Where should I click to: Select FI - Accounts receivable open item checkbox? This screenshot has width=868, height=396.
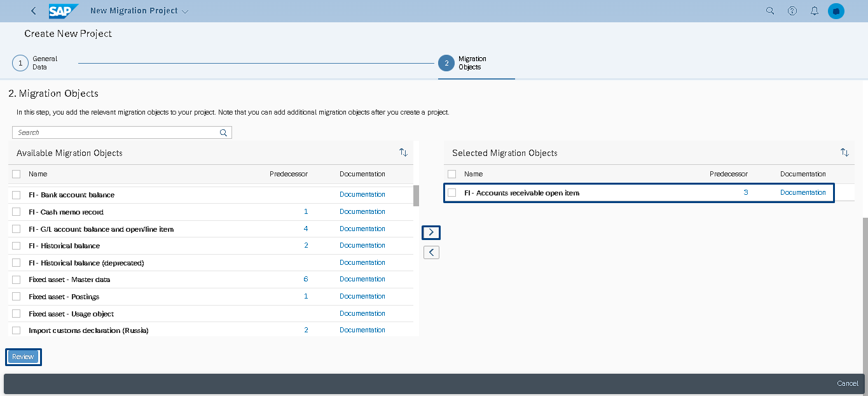pos(451,193)
